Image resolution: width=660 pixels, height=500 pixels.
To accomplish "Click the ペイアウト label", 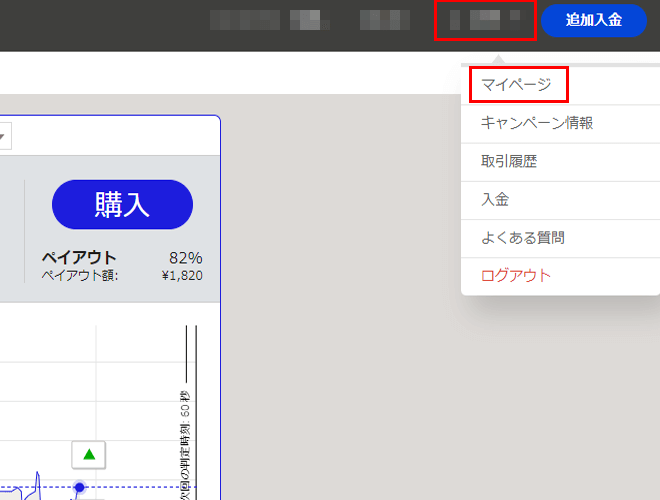I will coord(79,258).
